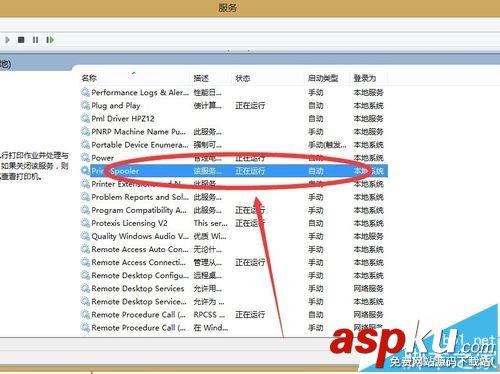Click Remote Desktop Services gear icon
Screen dimensions: 500x374
[85, 288]
